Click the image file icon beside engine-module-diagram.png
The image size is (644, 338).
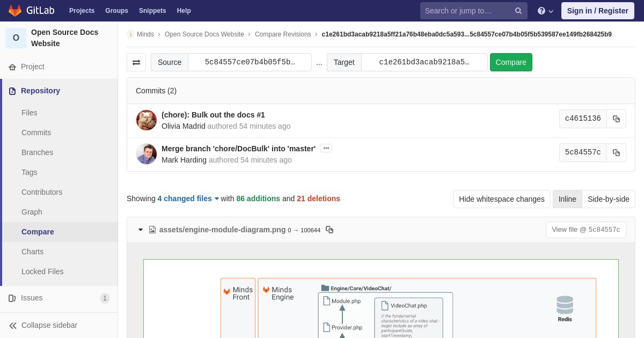tap(152, 230)
